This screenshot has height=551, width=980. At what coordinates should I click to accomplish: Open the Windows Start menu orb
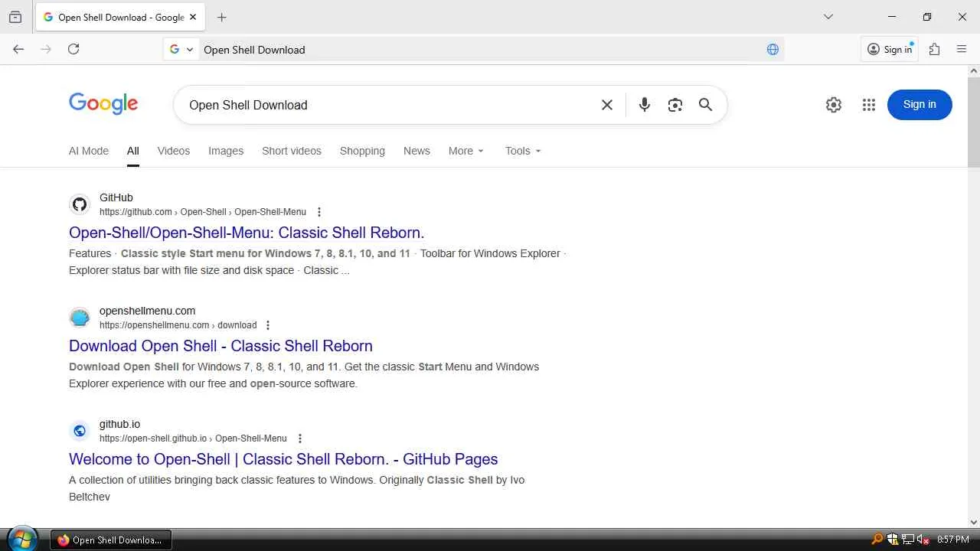tap(21, 540)
